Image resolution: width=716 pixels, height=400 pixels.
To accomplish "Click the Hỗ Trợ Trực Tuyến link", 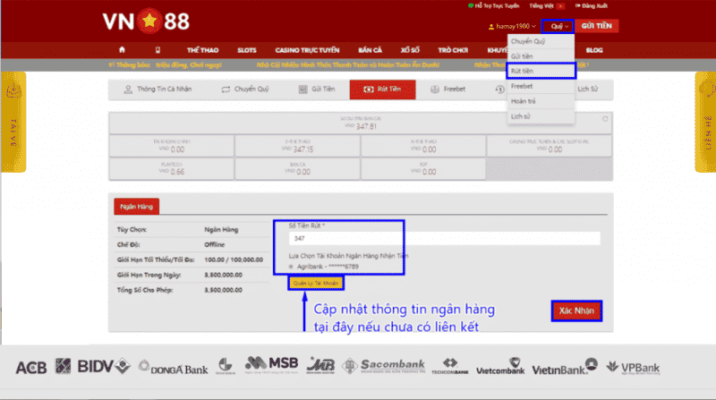I will pos(494,6).
